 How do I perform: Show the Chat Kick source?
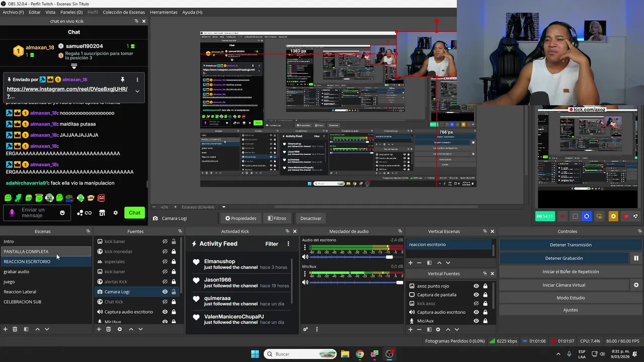tap(165, 302)
